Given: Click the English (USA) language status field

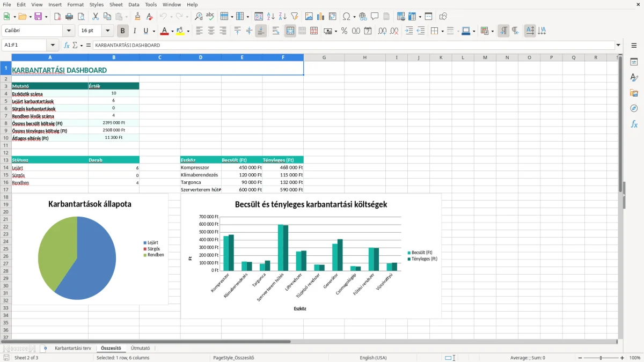Looking at the screenshot, I should [x=373, y=358].
